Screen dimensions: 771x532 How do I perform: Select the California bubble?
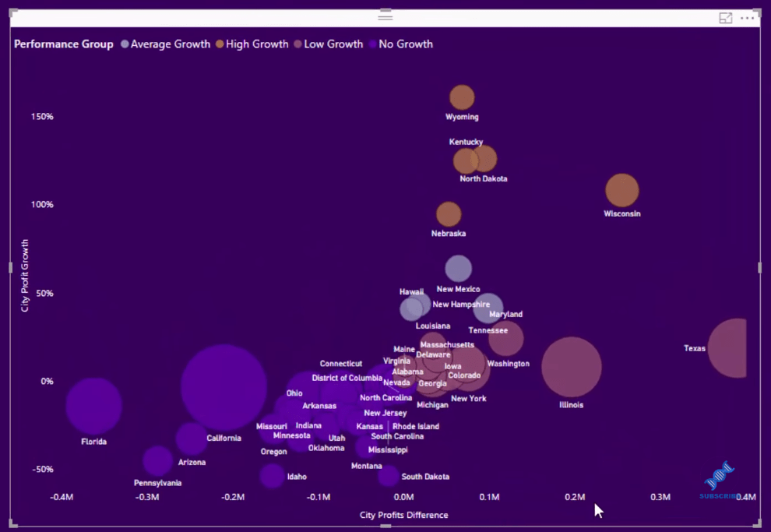coord(224,387)
